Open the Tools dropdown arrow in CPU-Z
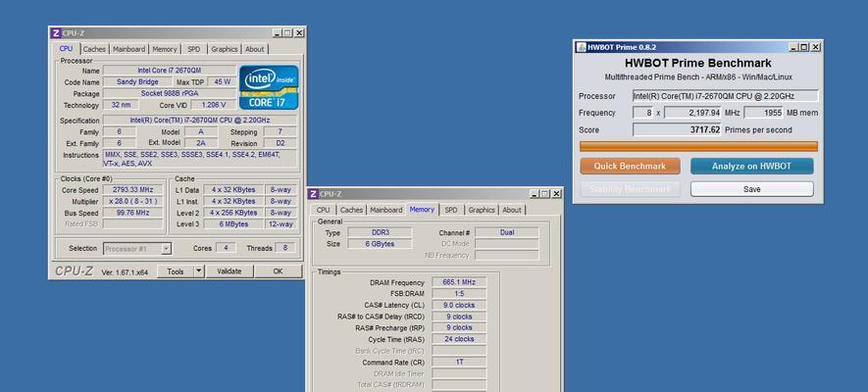The height and width of the screenshot is (392, 868). click(199, 271)
